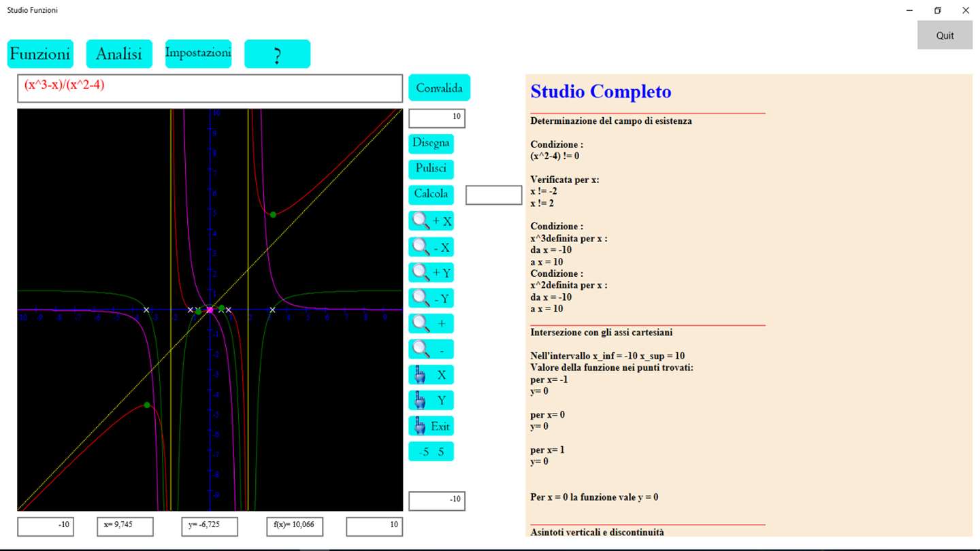Open the question mark help menu
980x551 pixels.
(x=277, y=54)
